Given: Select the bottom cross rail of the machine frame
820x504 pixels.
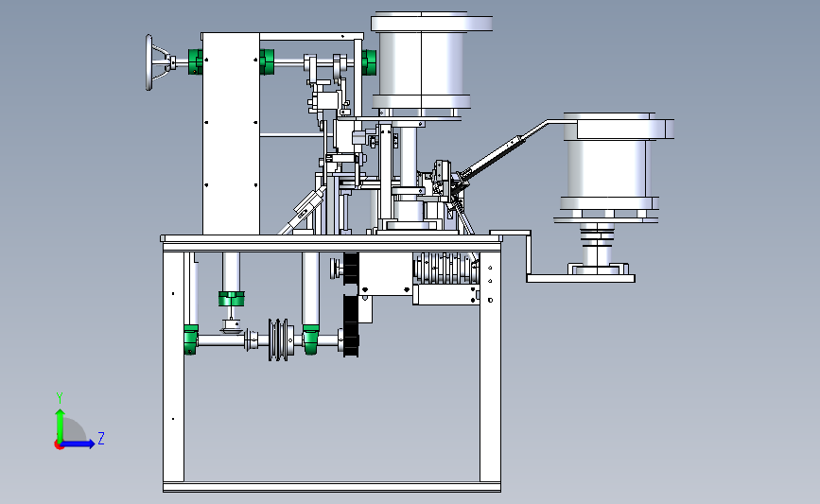Looking at the screenshot, I should pos(332,487).
